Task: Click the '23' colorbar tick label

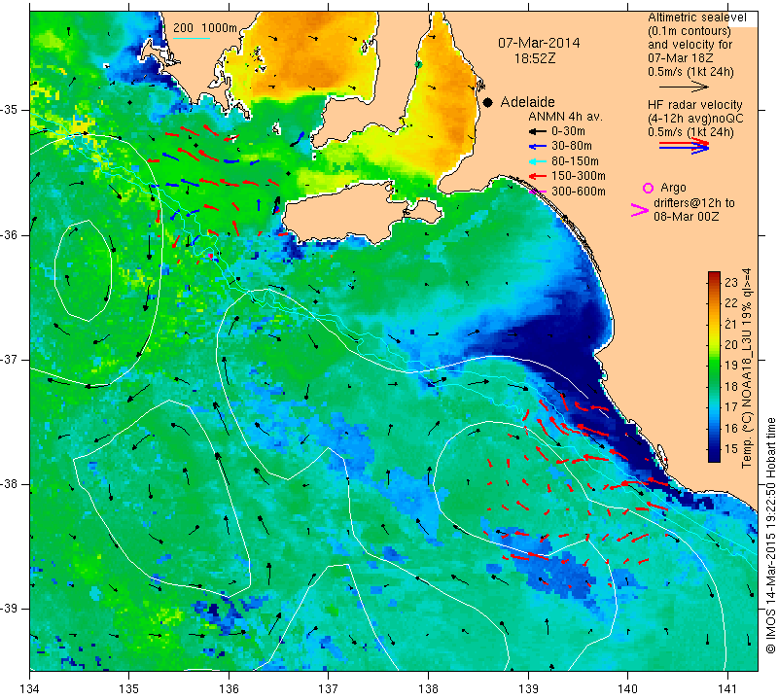Action: point(731,282)
